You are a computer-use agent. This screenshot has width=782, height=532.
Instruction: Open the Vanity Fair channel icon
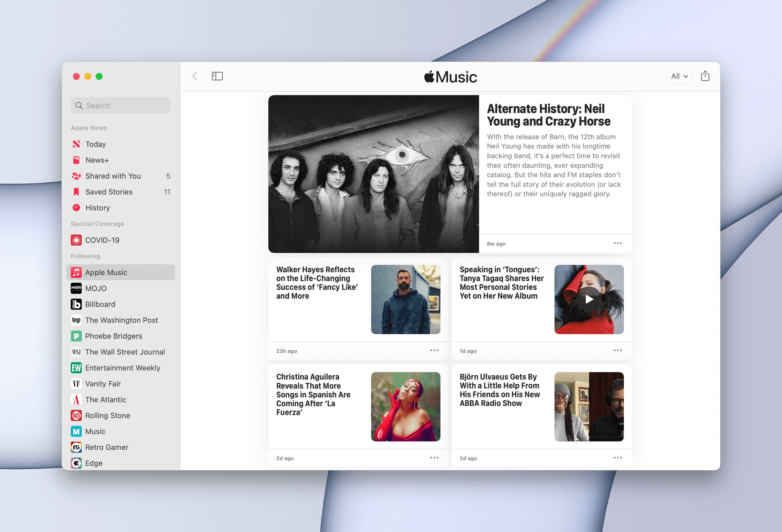click(x=76, y=384)
